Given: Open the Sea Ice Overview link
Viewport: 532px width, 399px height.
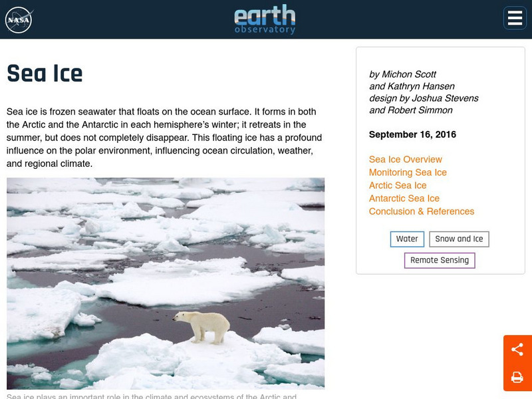Looking at the screenshot, I should coord(405,160).
